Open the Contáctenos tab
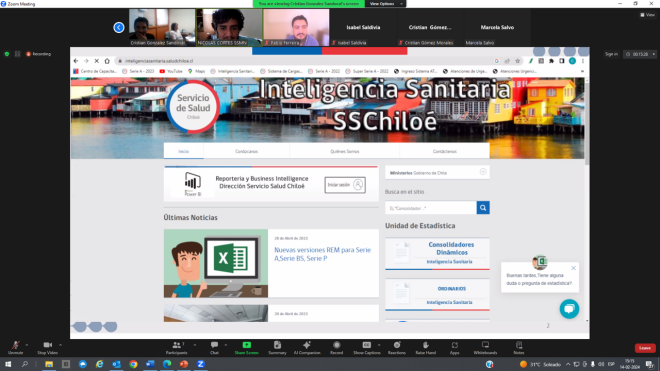This screenshot has width=660, height=371. (x=444, y=151)
